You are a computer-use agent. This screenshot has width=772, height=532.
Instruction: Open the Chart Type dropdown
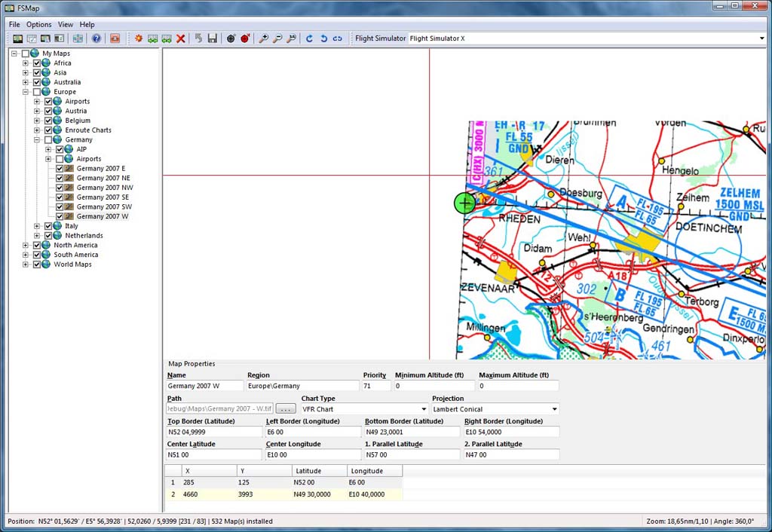pyautogui.click(x=424, y=409)
